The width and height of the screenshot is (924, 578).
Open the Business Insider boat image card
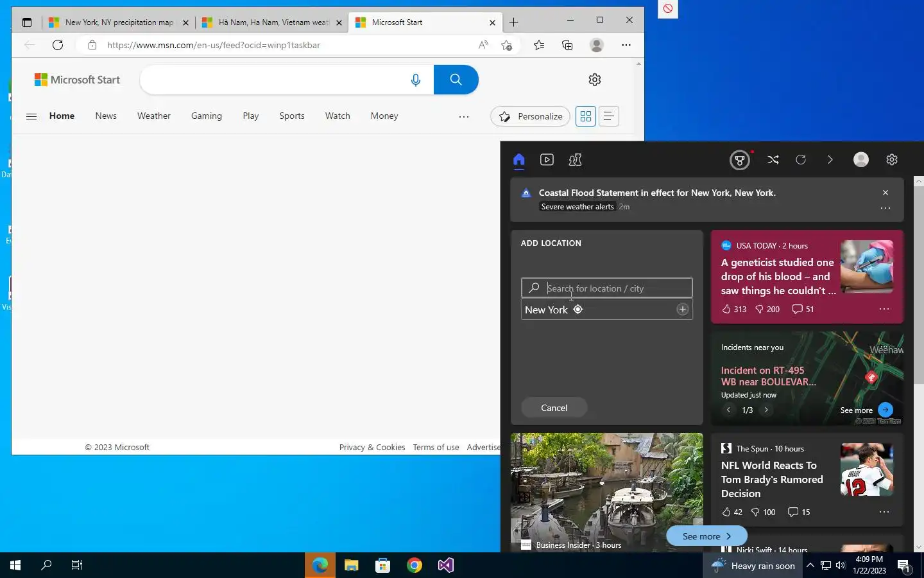pos(607,493)
